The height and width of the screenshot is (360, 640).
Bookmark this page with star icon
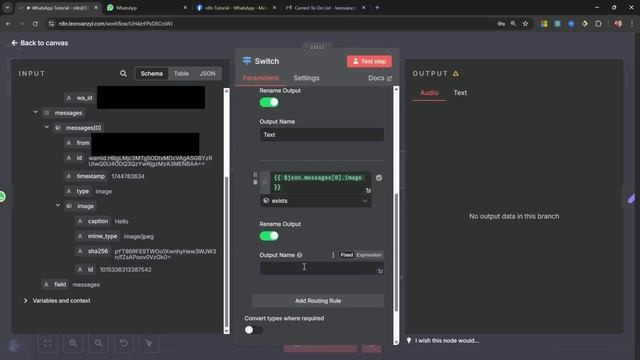coord(525,24)
